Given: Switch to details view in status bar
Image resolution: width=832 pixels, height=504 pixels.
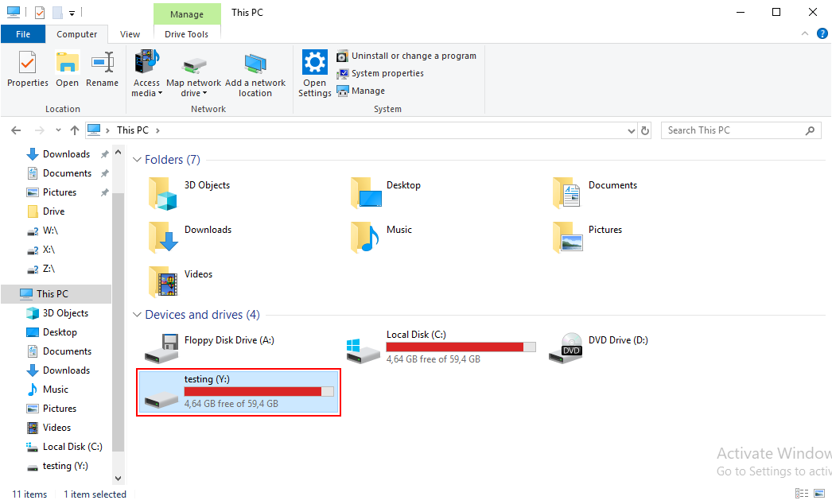Looking at the screenshot, I should pyautogui.click(x=803, y=494).
